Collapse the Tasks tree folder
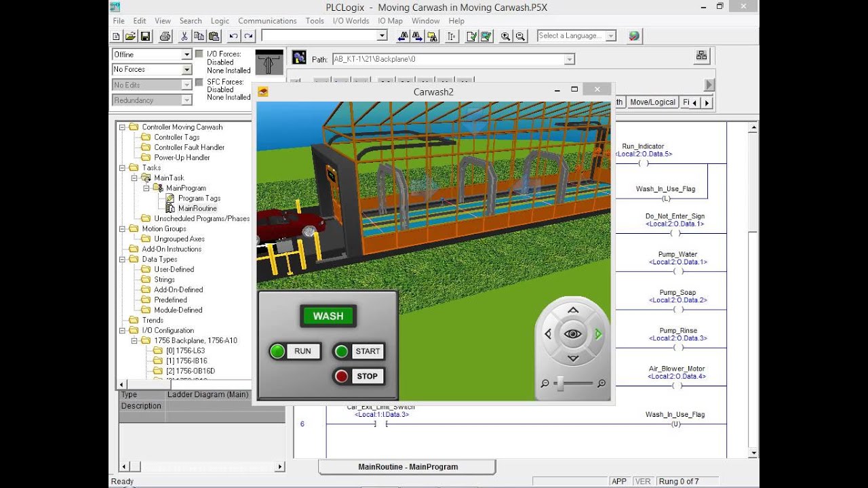This screenshot has width=868, height=488. click(123, 167)
